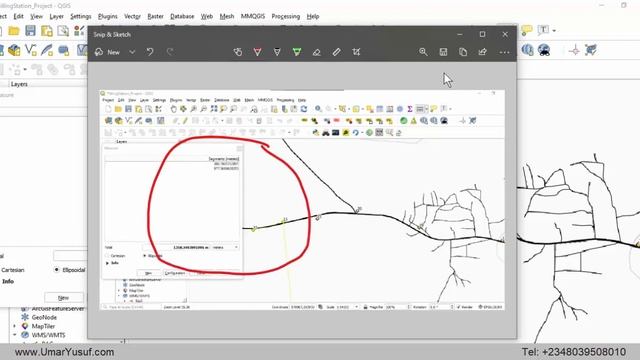Click the icon to the right of the crosshair
The image size is (640, 360).
click(591, 50)
